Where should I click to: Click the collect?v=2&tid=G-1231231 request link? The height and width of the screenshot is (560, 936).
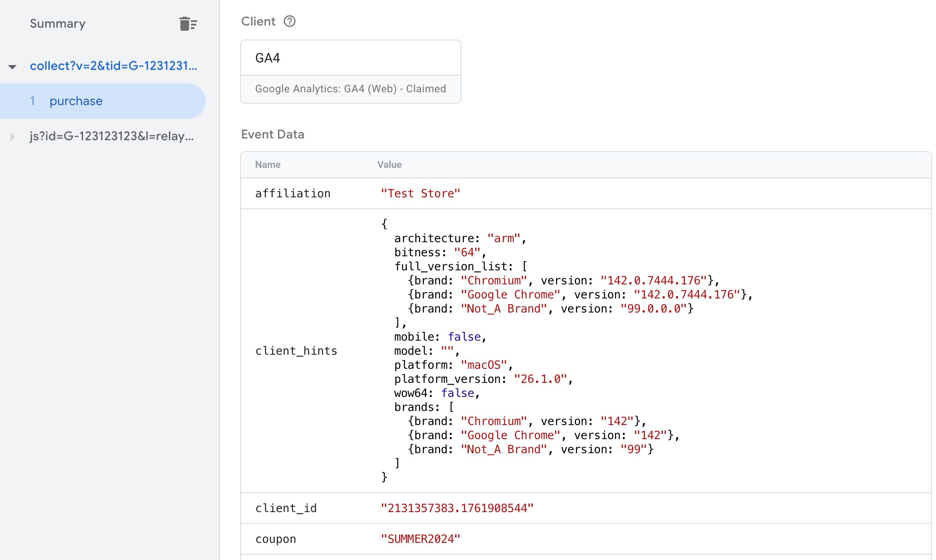coord(113,66)
